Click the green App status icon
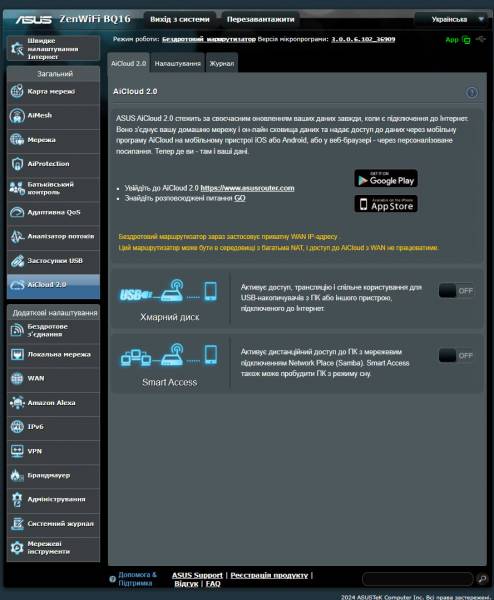Viewport: 494px width, 600px height. pyautogui.click(x=466, y=40)
